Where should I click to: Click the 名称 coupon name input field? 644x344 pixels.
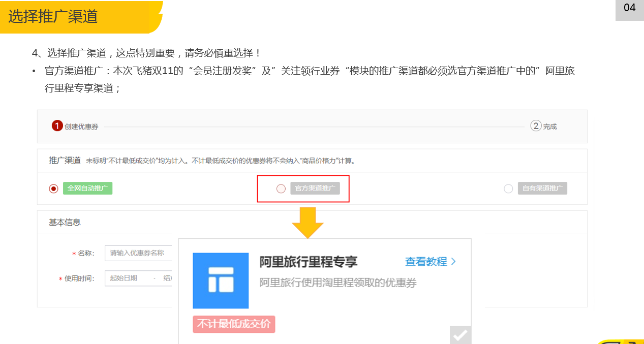pos(138,253)
